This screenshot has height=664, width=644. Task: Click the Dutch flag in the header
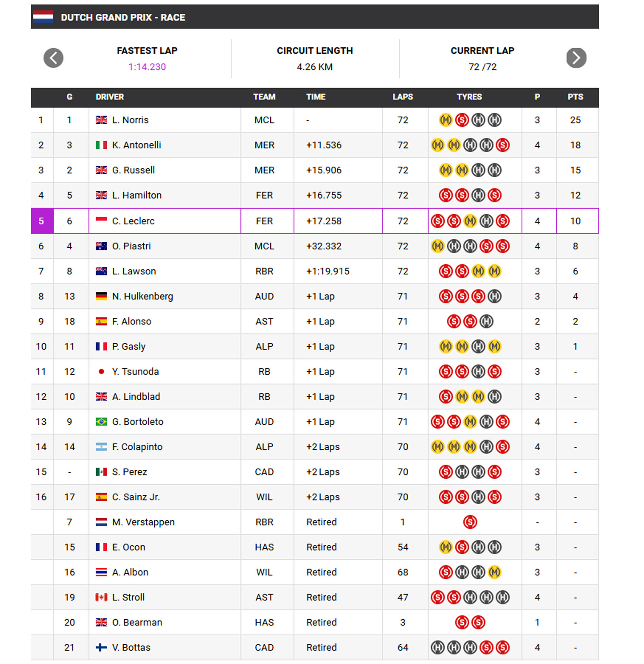click(x=43, y=17)
